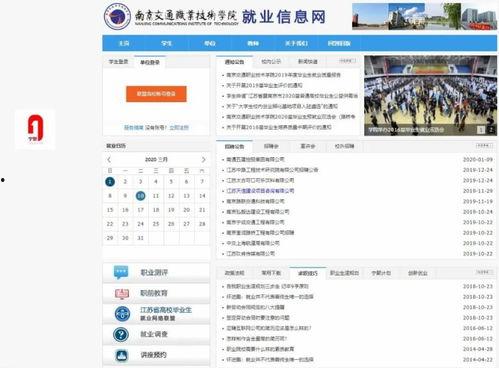The image size is (499, 368).
Task: Select the 求职技巧 tab
Action: tap(308, 273)
